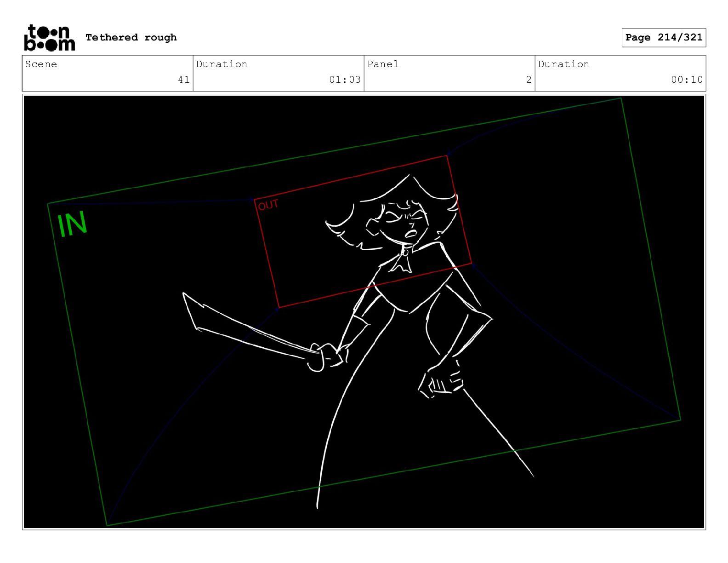
Task: Select the scene number '41'
Action: [183, 80]
